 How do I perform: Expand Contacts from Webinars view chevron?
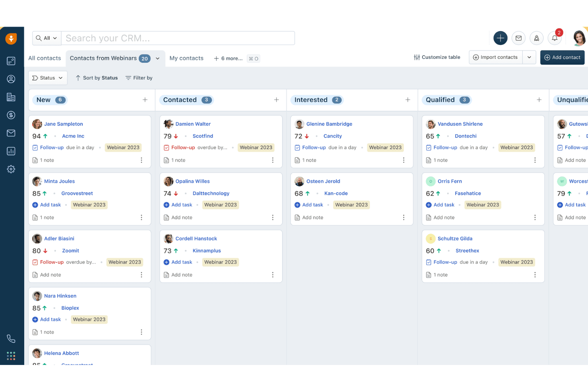pos(158,58)
